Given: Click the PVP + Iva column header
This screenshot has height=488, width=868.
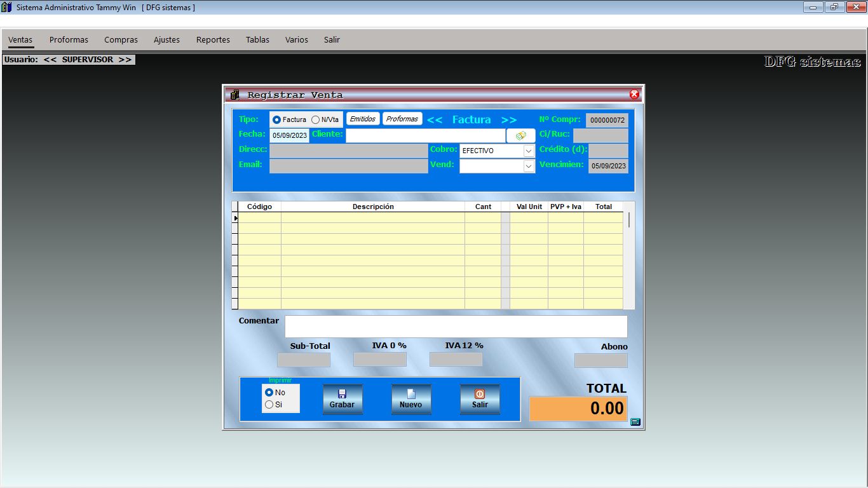Looking at the screenshot, I should [566, 207].
